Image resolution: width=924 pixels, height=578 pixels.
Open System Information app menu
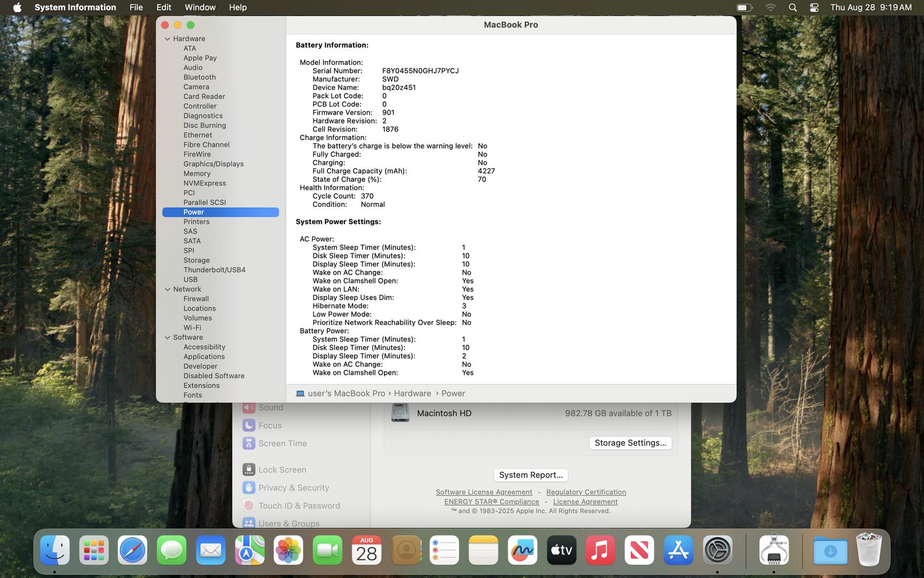point(75,7)
